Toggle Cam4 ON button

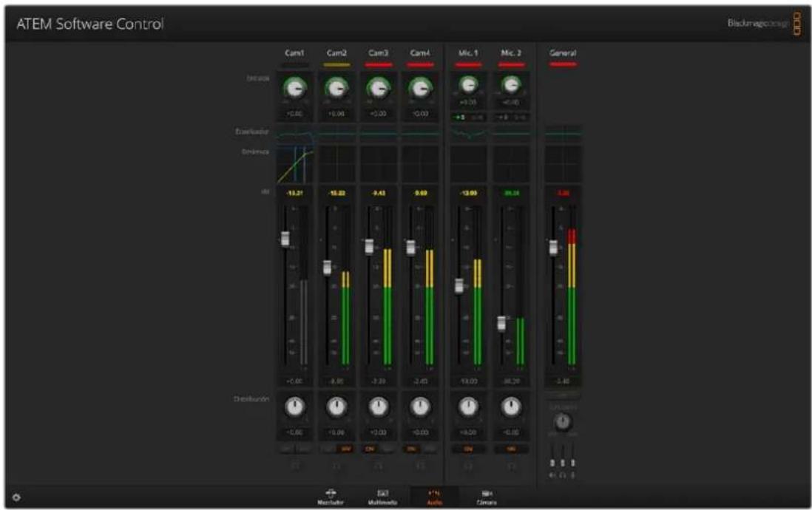(x=412, y=449)
